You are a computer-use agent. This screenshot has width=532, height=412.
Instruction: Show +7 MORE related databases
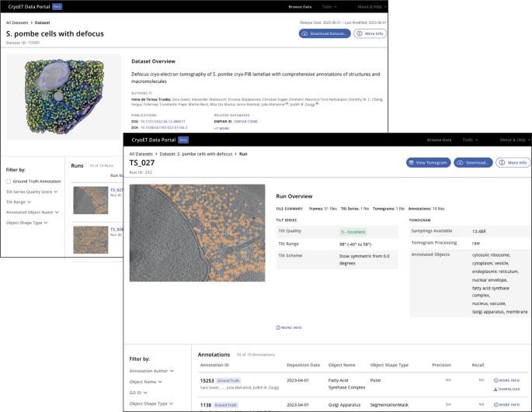221,129
